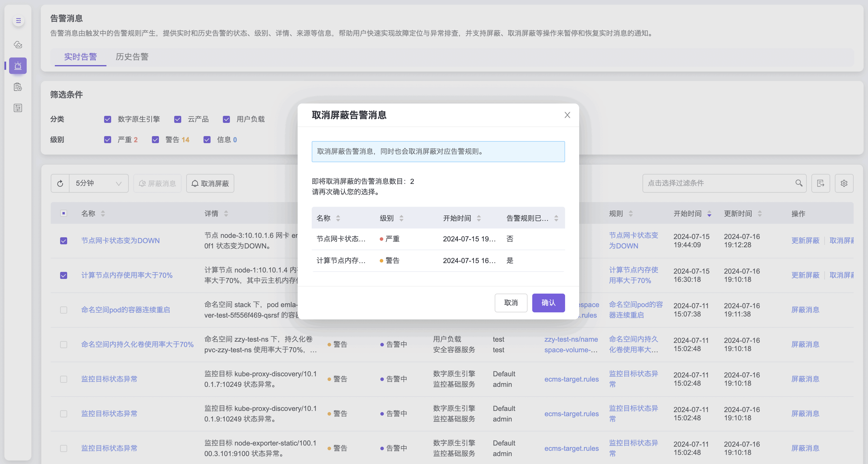Toggle the 严重 level checkbox
Screen dimensions: 868x464
(x=108, y=140)
